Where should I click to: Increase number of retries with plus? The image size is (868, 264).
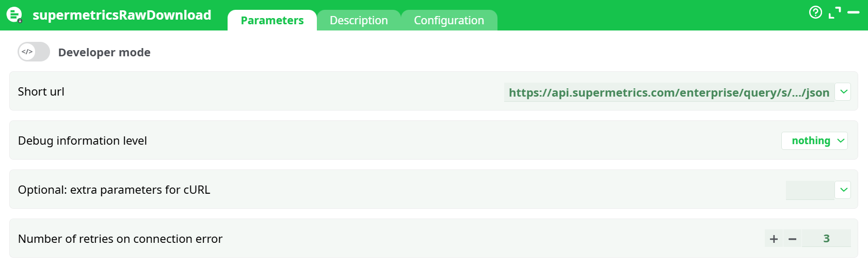(x=774, y=239)
